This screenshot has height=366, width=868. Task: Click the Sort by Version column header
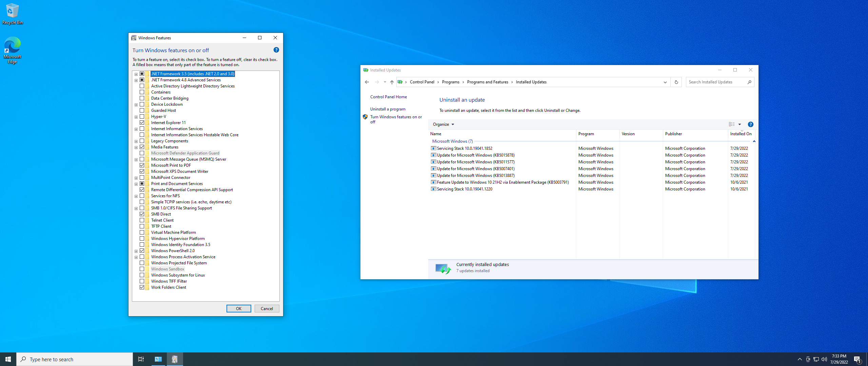[641, 134]
